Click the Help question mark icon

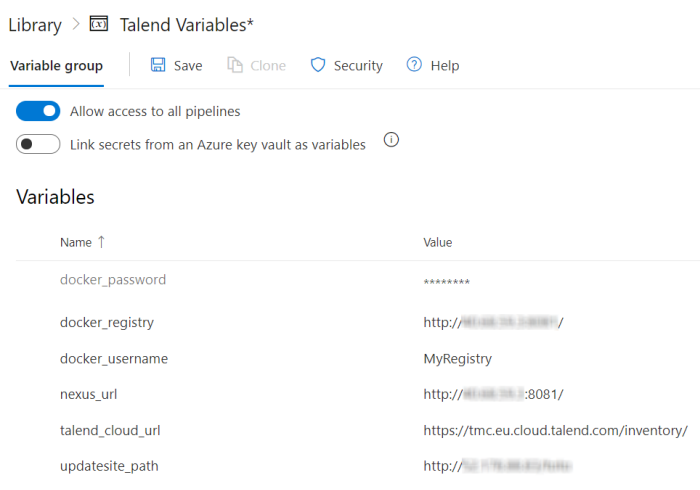pos(414,65)
